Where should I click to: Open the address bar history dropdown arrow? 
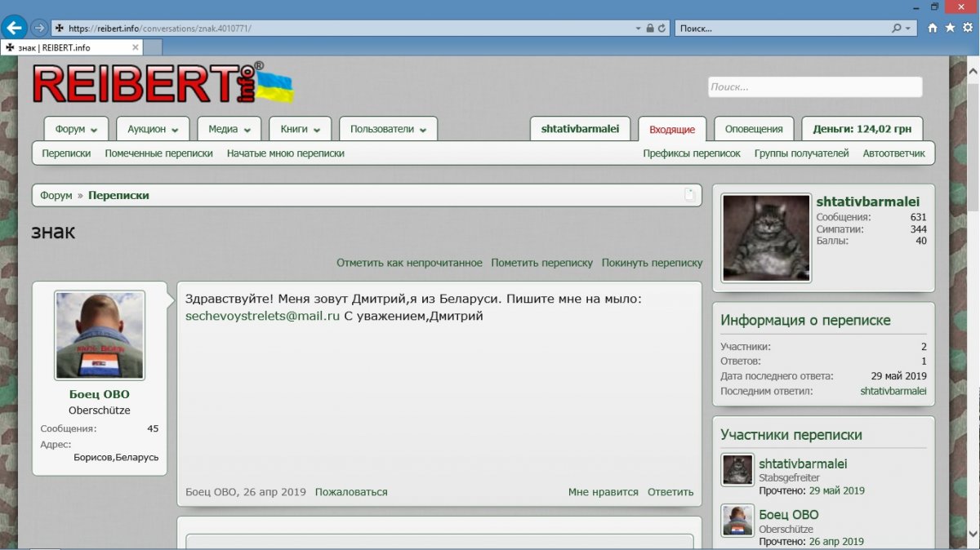point(639,28)
